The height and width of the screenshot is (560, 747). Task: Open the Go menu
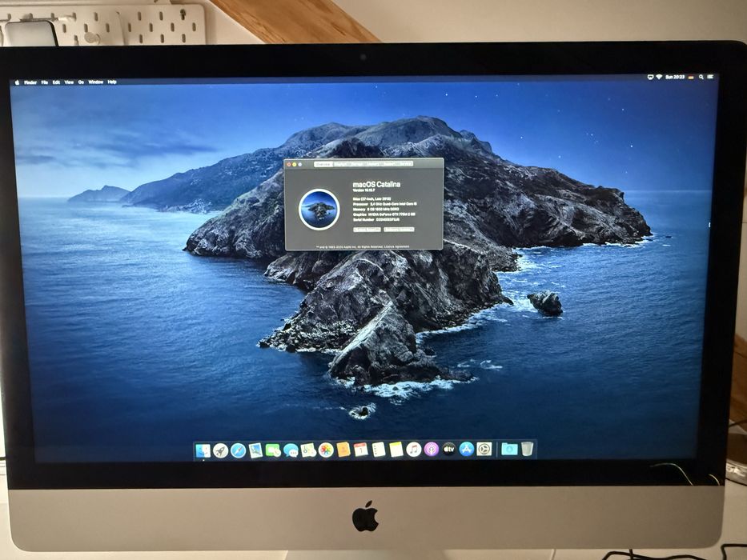81,82
